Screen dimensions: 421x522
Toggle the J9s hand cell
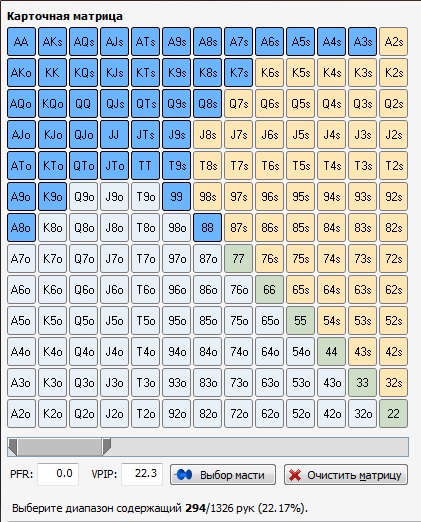176,135
